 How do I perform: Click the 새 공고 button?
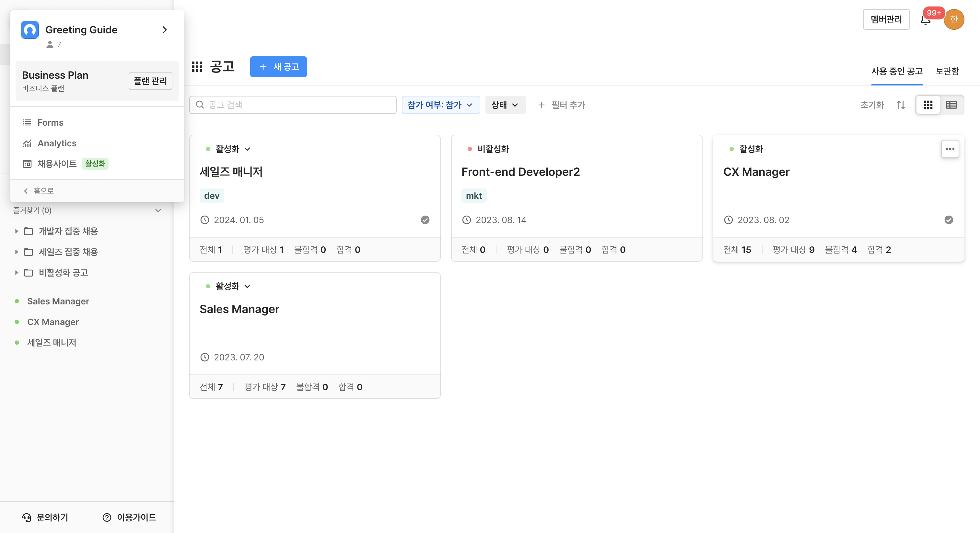pyautogui.click(x=278, y=67)
